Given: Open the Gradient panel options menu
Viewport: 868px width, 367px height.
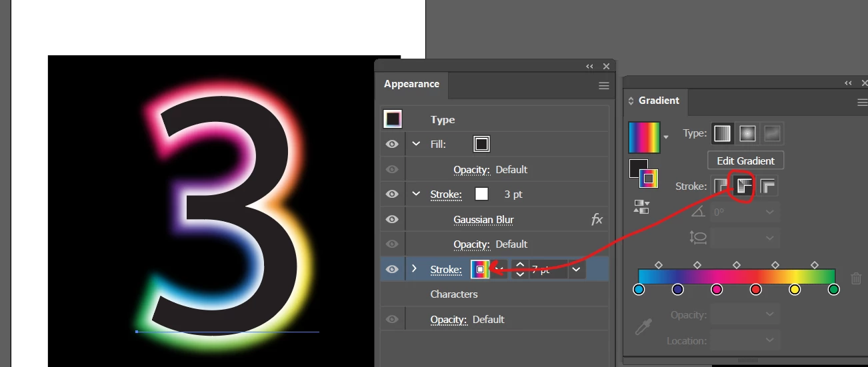Looking at the screenshot, I should pos(862,103).
